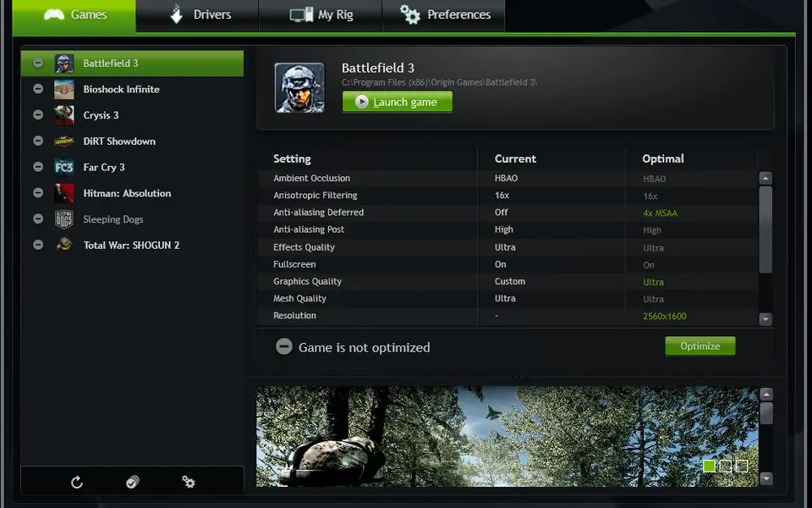Click the Mesh Quality setting name
Screen dimensions: 812x508
pyautogui.click(x=299, y=299)
